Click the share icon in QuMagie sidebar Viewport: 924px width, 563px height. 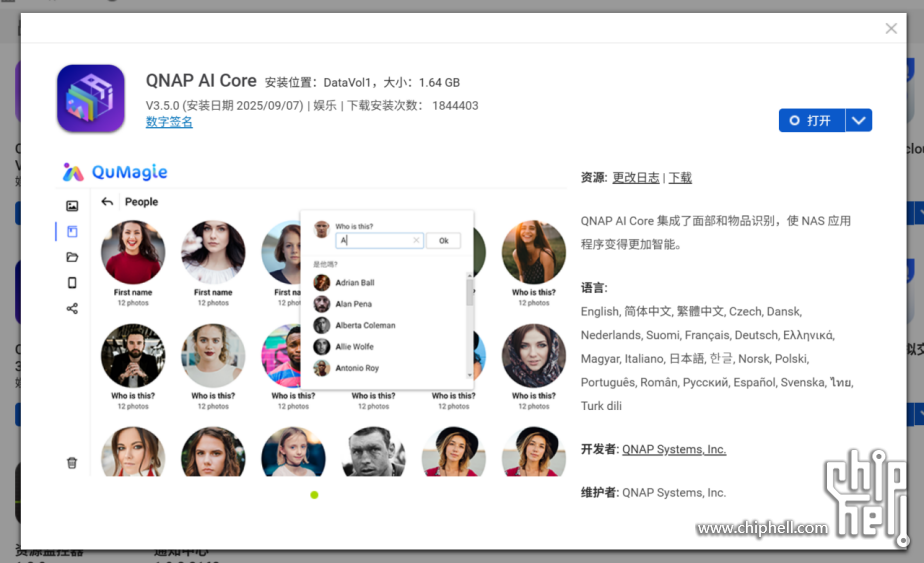[72, 308]
